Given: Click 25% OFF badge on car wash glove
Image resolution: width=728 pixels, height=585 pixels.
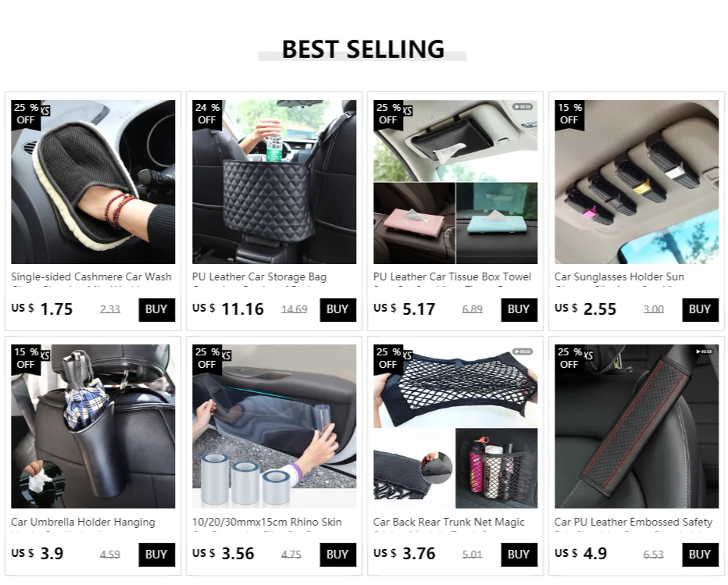Looking at the screenshot, I should click(x=26, y=114).
